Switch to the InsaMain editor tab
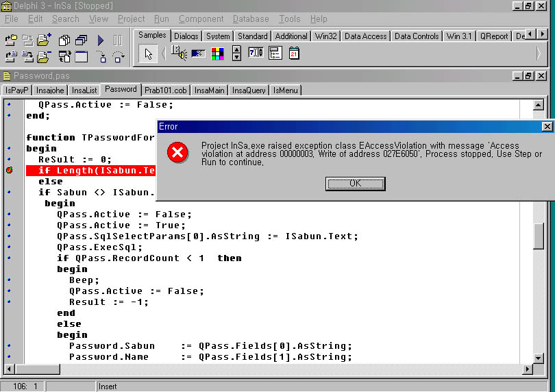Viewport: 555px width, 392px height. click(209, 90)
